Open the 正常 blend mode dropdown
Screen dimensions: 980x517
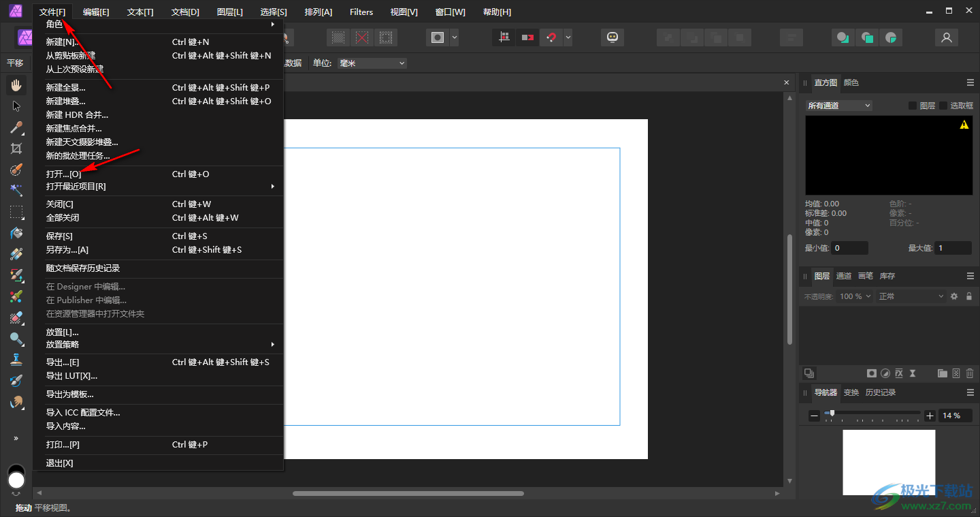[x=911, y=296]
